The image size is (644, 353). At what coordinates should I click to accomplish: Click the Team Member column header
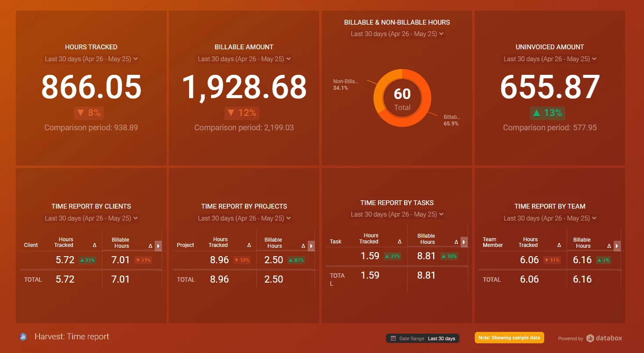[x=492, y=243]
